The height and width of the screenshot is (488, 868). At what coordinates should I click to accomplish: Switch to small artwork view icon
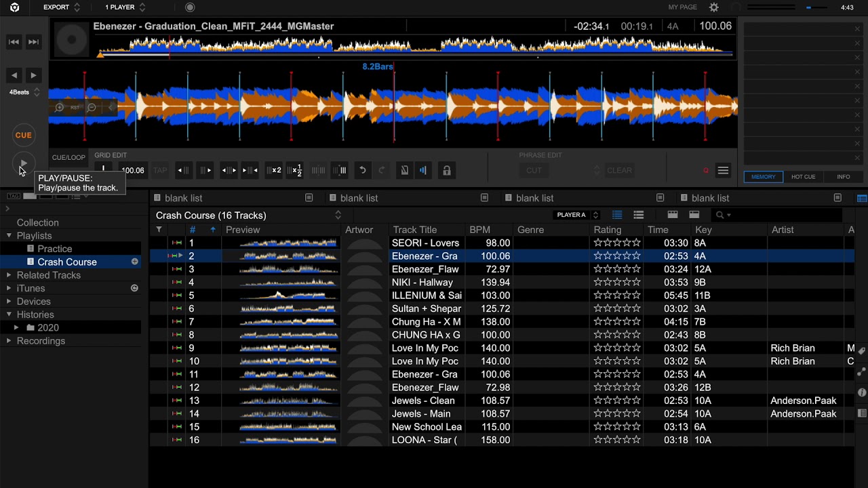694,215
